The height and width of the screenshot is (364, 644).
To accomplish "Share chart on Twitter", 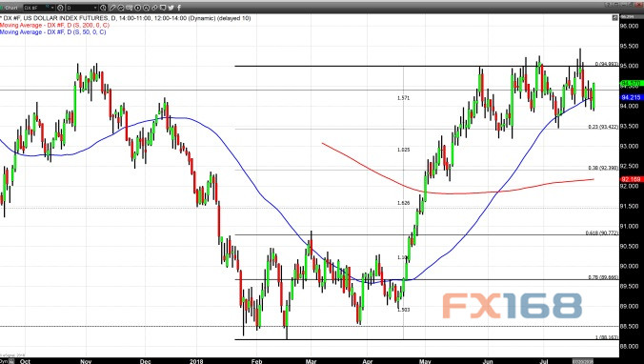I will [x=171, y=8].
